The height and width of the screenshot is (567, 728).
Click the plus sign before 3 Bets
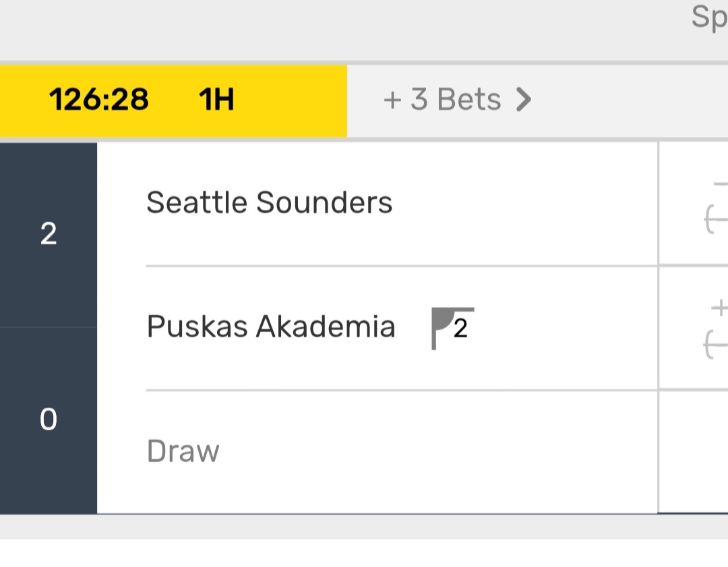(392, 100)
